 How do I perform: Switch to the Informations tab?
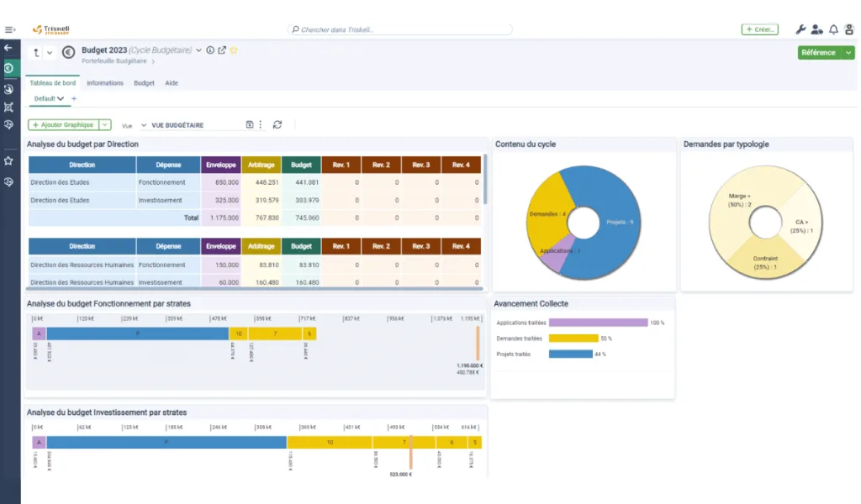[x=105, y=83]
